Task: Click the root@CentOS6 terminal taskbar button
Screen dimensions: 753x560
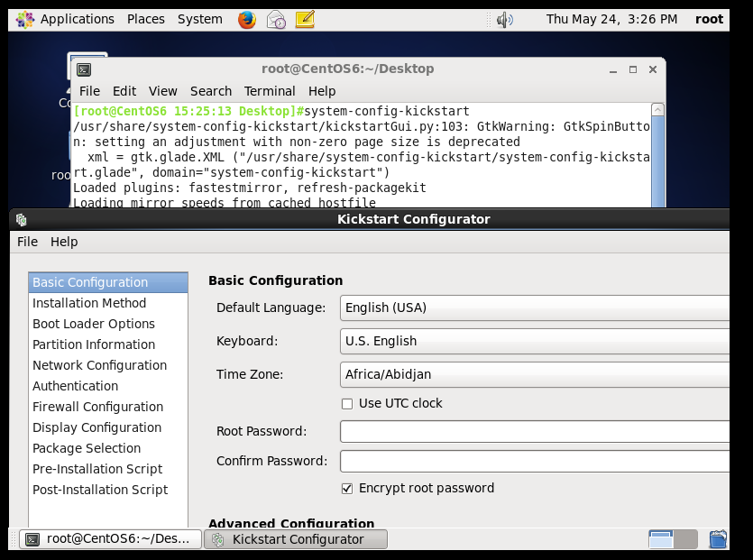Action: (110, 539)
